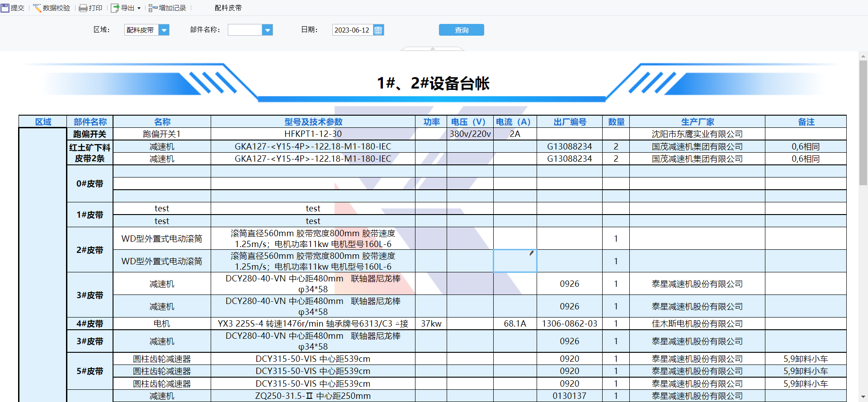Screen dimensions: 868x402
Task: Select the HFKPT1-12-30 model cell
Action: coord(313,134)
